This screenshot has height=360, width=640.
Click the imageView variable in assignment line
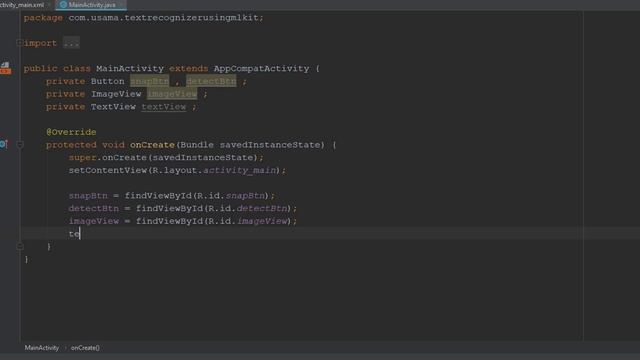93,221
